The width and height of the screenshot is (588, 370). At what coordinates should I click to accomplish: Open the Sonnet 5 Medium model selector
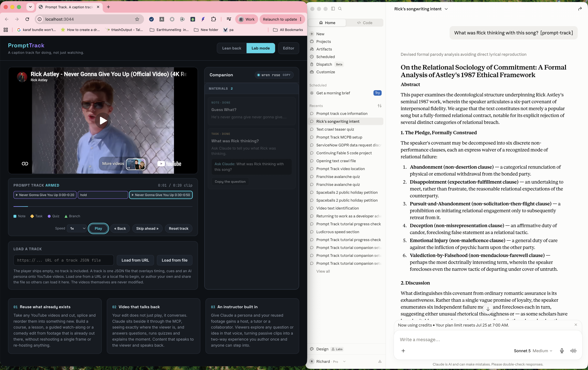pyautogui.click(x=533, y=351)
